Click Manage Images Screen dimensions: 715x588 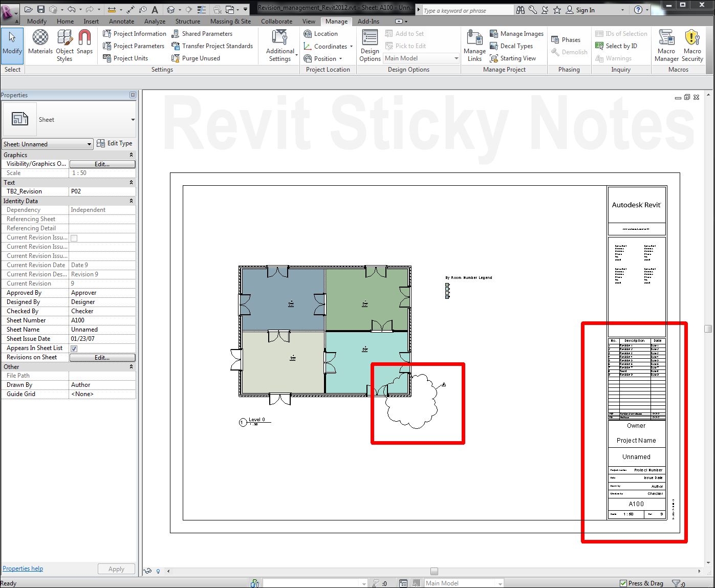pyautogui.click(x=517, y=34)
